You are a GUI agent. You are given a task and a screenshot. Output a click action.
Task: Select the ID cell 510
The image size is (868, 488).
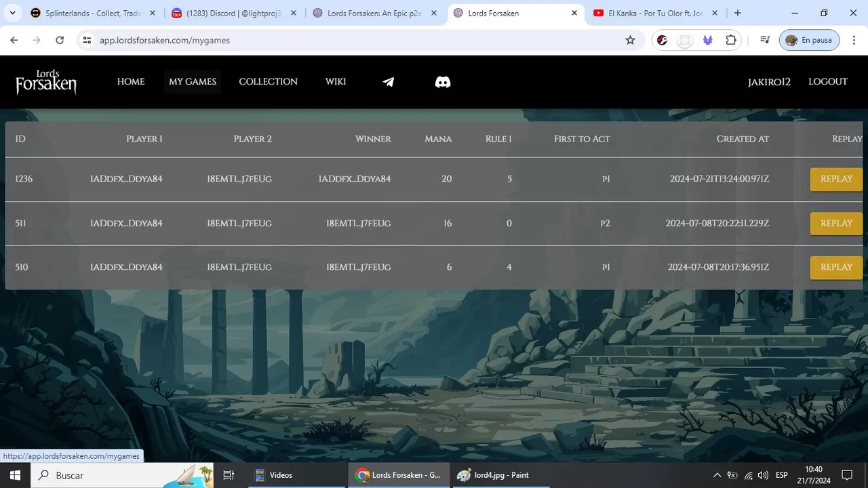[x=22, y=267]
